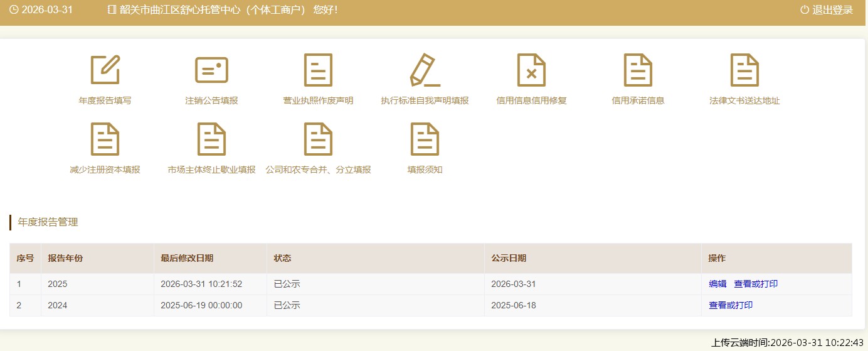Click 编辑 link for the 2025 report
The height and width of the screenshot is (351, 868).
point(717,284)
